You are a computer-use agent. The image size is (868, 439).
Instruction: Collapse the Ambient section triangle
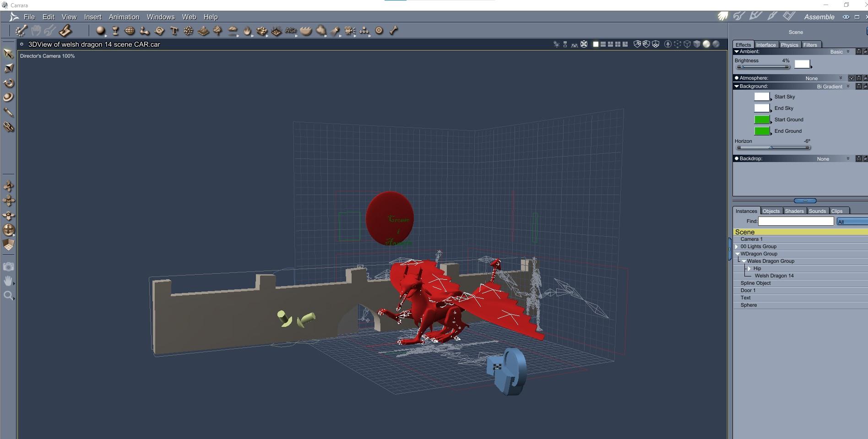pyautogui.click(x=737, y=51)
